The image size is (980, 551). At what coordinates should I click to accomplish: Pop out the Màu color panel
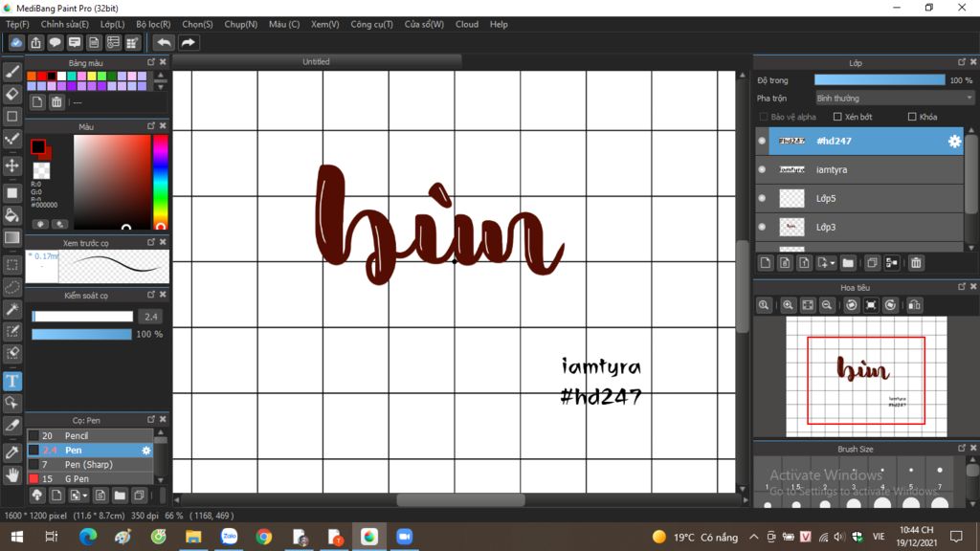coord(151,125)
